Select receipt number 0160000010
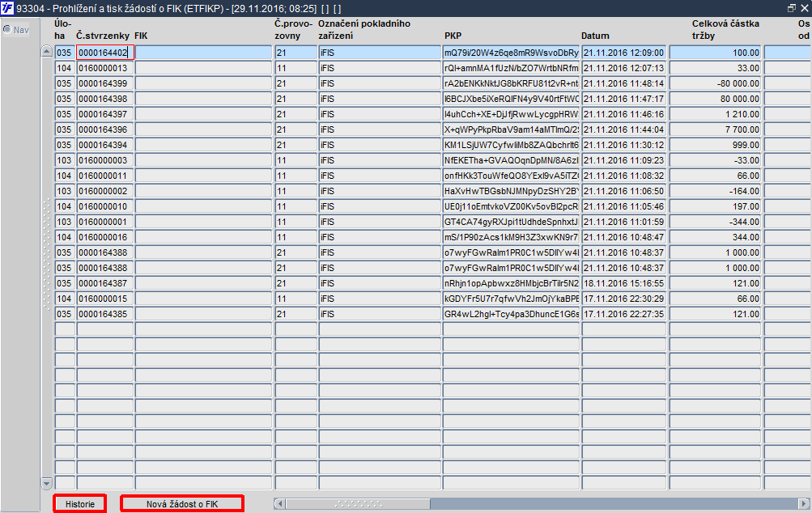This screenshot has width=812, height=513. (105, 206)
